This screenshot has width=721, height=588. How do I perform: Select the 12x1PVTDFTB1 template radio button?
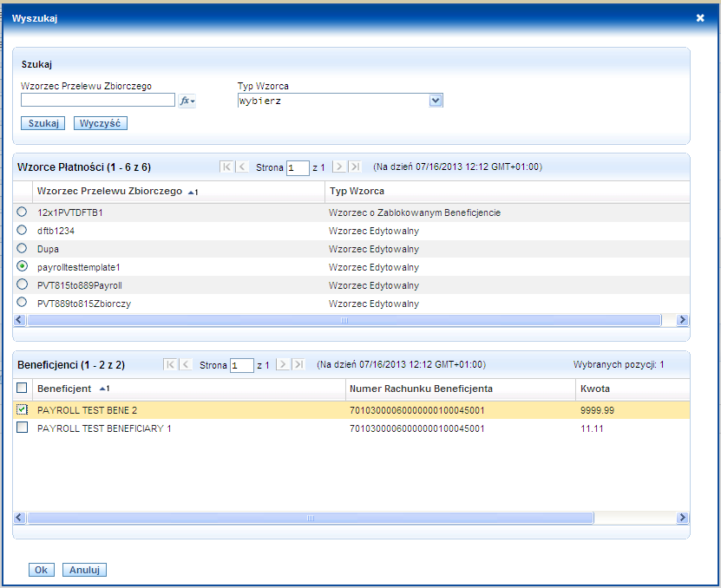pos(22,212)
